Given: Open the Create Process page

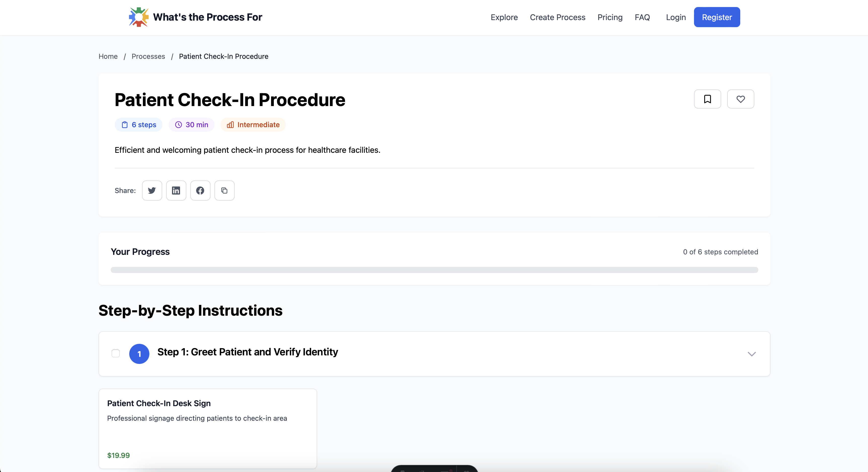Looking at the screenshot, I should (557, 17).
